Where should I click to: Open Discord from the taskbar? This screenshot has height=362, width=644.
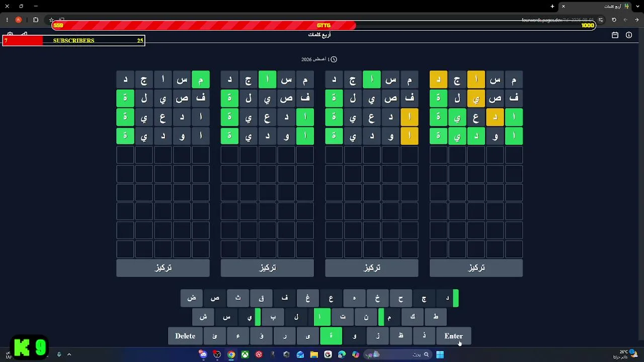click(203, 354)
